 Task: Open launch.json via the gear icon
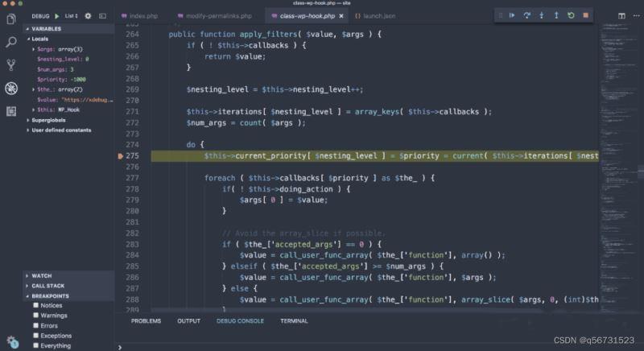(88, 15)
